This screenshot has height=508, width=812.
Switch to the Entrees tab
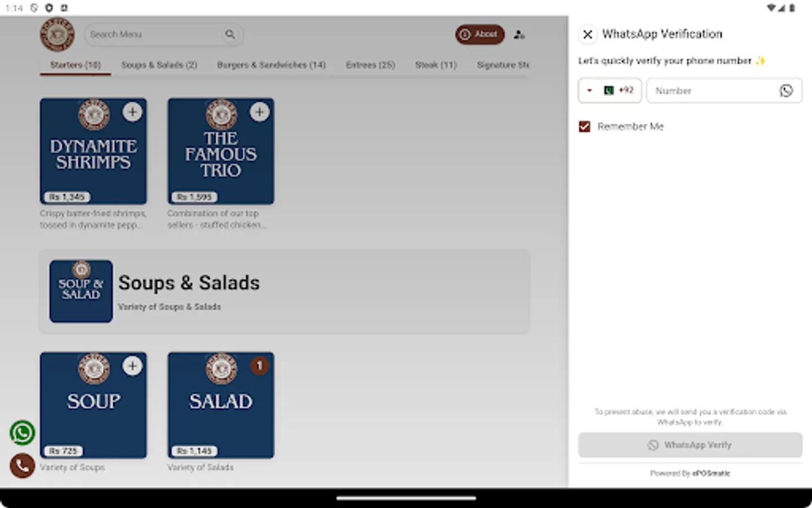[x=370, y=65]
